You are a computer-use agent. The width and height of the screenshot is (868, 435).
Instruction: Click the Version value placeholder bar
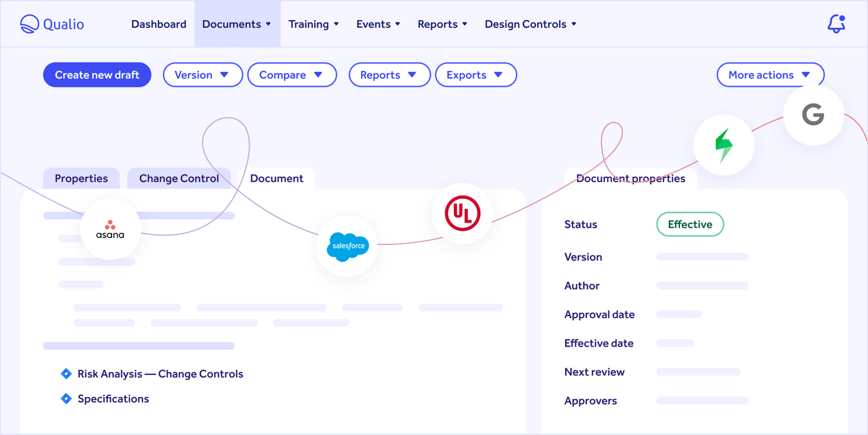point(702,257)
